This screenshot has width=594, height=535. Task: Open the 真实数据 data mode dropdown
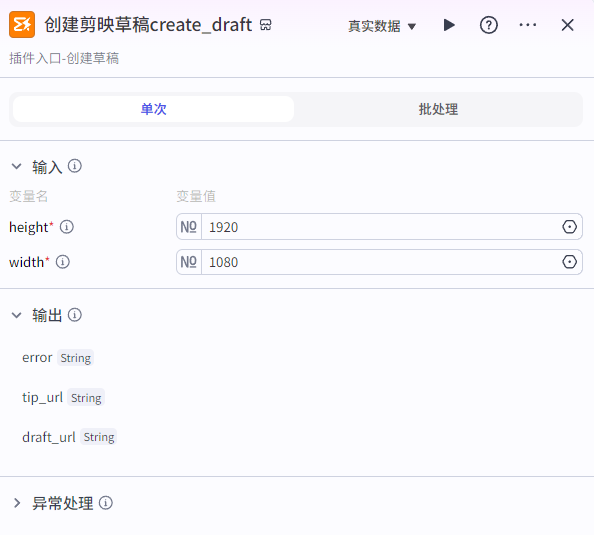tap(382, 26)
